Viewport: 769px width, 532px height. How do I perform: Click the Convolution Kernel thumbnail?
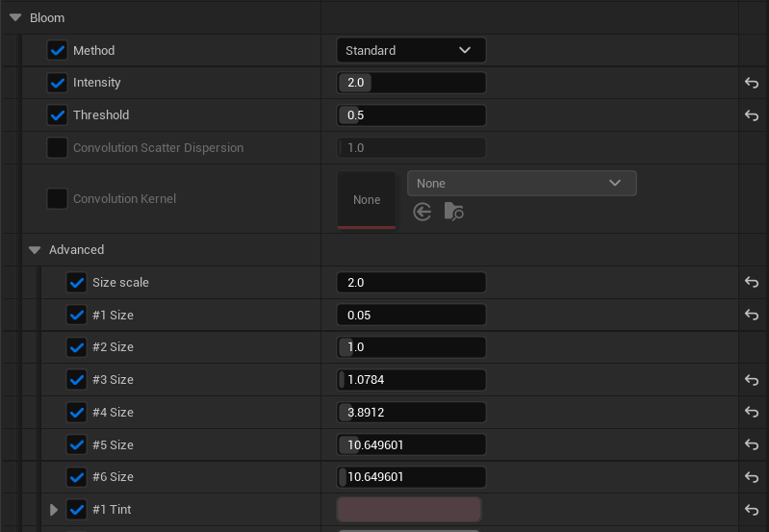(x=367, y=199)
